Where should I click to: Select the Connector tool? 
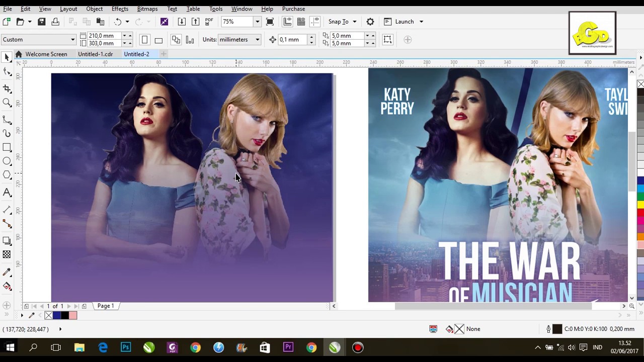(x=7, y=224)
